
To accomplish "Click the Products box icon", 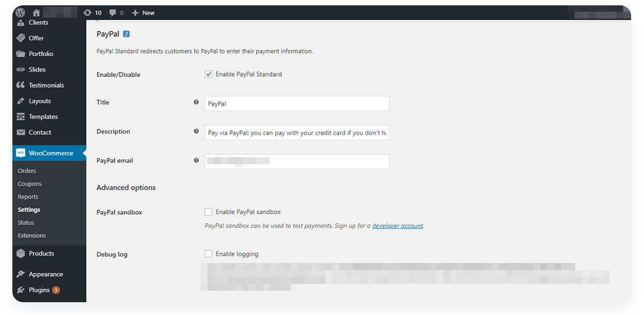I will click(21, 253).
